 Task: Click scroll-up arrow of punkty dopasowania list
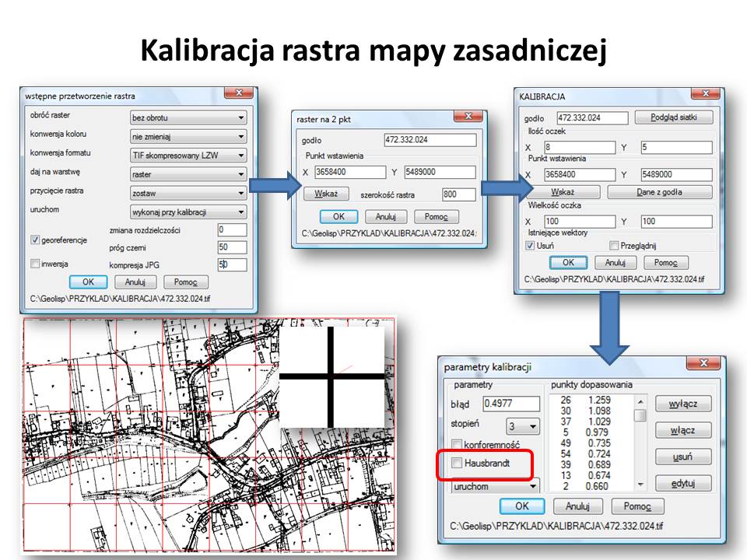640,401
